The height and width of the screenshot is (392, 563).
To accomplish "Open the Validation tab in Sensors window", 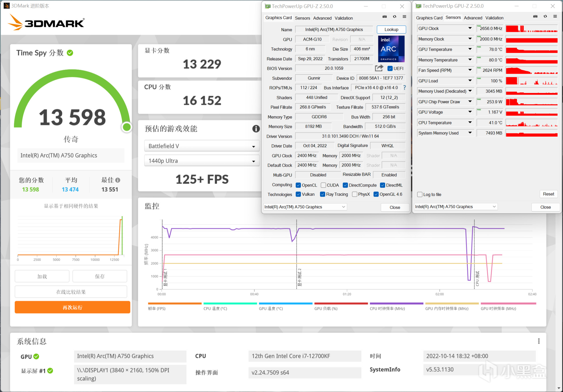I will tap(494, 18).
